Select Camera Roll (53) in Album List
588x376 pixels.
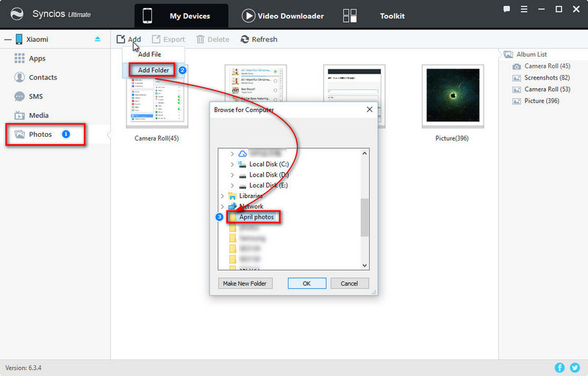click(547, 89)
